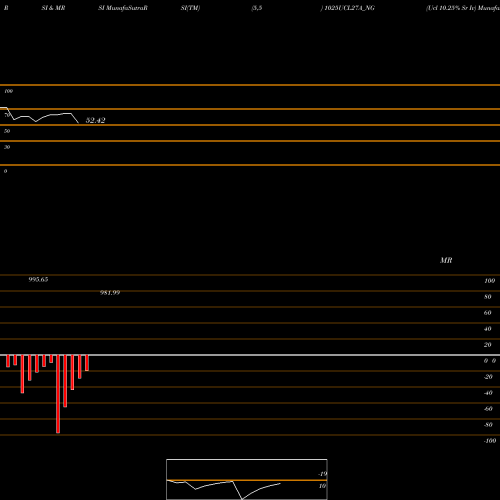
Task: Click the -60 label on the MR axis
Action: pyautogui.click(x=488, y=409)
